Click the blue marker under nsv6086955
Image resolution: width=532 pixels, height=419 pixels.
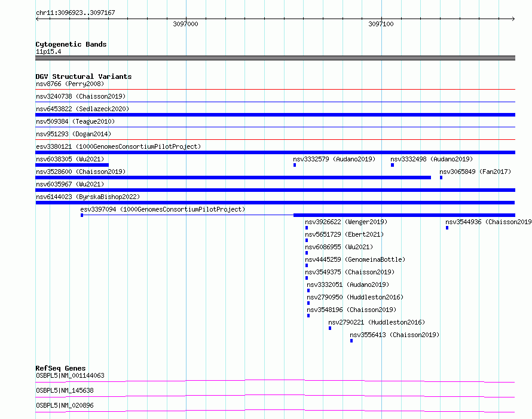pos(307,253)
